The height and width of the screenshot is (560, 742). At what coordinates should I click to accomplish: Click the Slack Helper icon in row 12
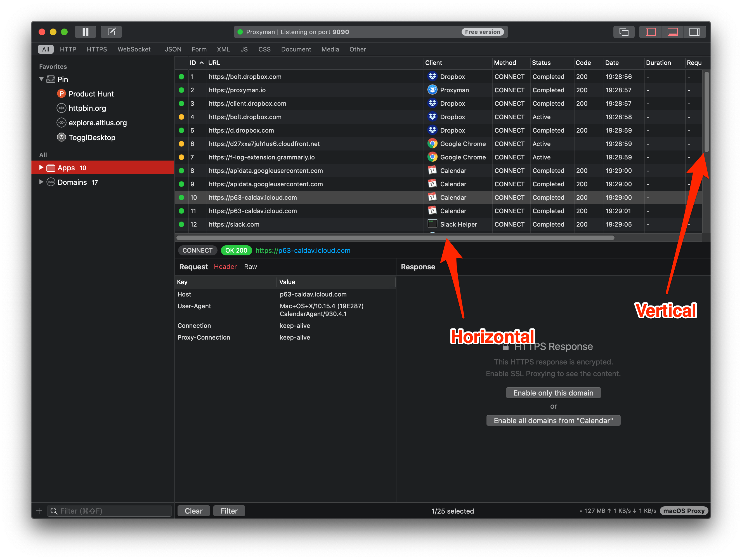[x=432, y=224]
